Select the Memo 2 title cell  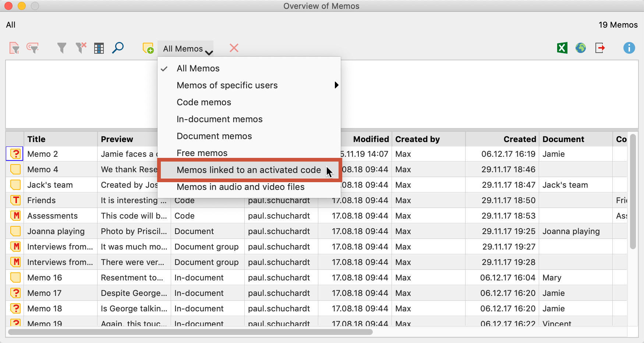click(x=61, y=154)
